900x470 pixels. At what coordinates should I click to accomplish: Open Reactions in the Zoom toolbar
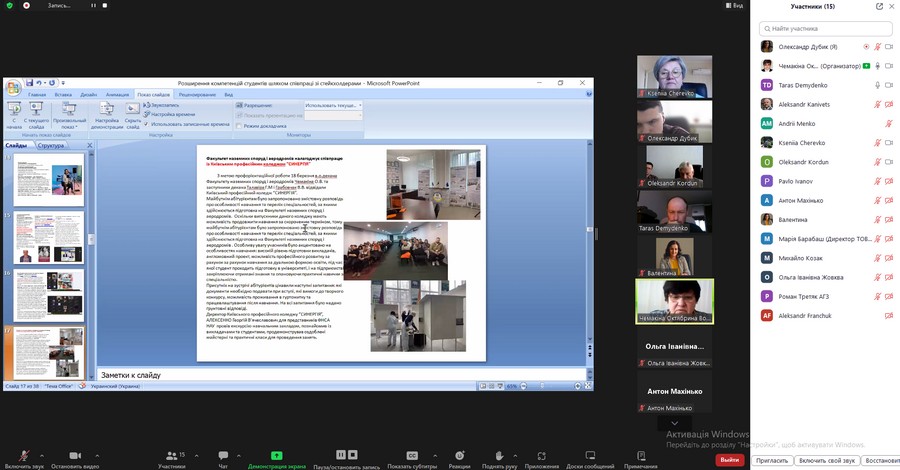pyautogui.click(x=459, y=456)
